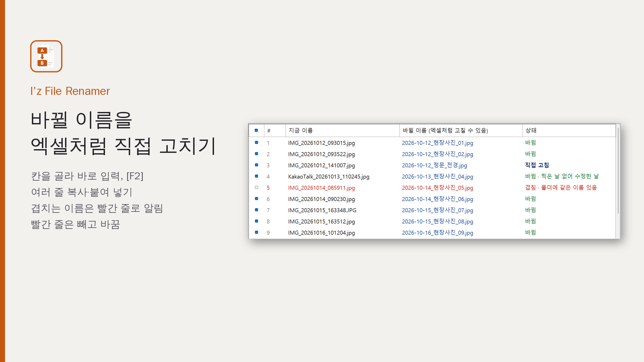Screen dimensions: 644x362
Task: Click the current name IMG_20261016_101204.jpg
Action: (x=321, y=233)
